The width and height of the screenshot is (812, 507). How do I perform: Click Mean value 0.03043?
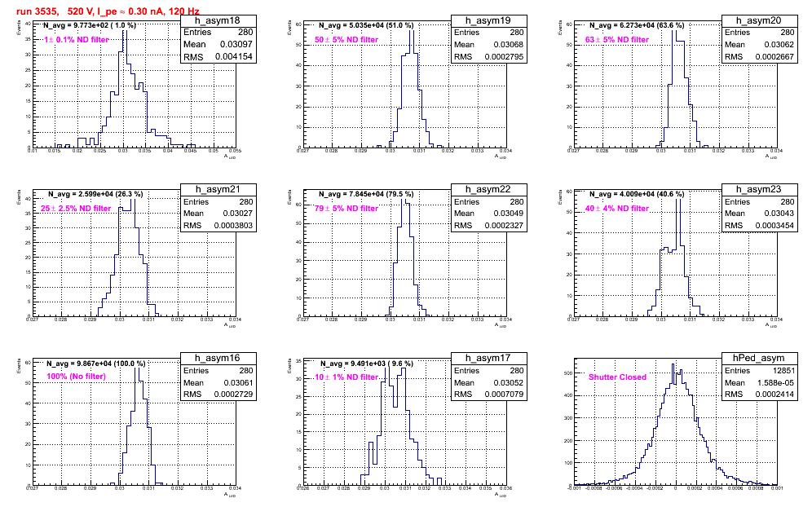click(778, 214)
